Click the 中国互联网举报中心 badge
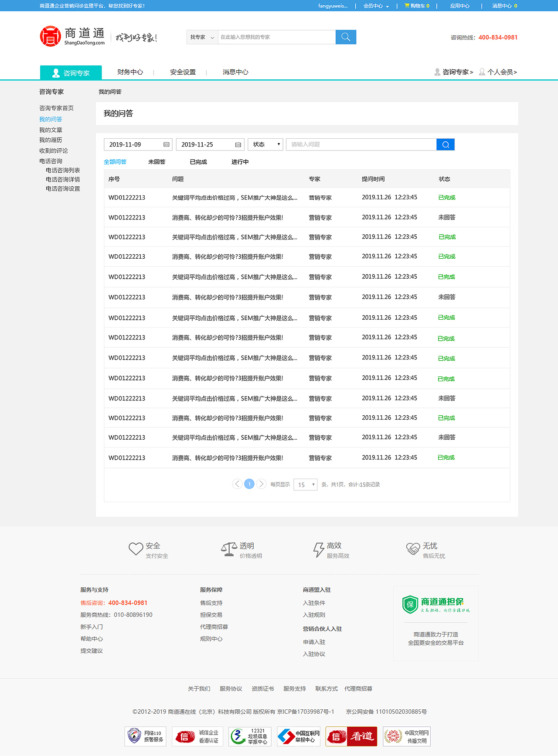The width and height of the screenshot is (558, 756). tap(299, 736)
